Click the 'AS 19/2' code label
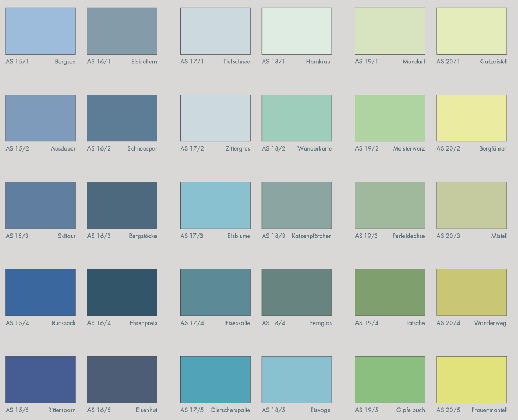518x420 pixels. [x=367, y=148]
